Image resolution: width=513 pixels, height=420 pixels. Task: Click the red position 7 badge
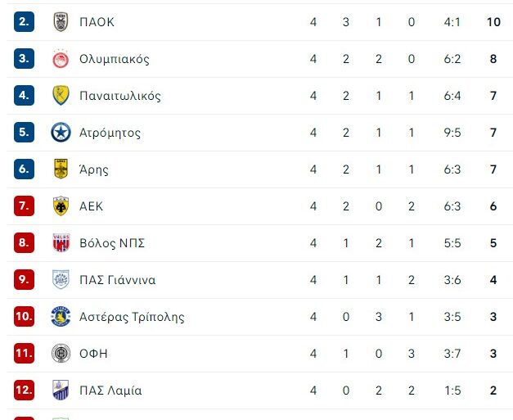[24, 206]
